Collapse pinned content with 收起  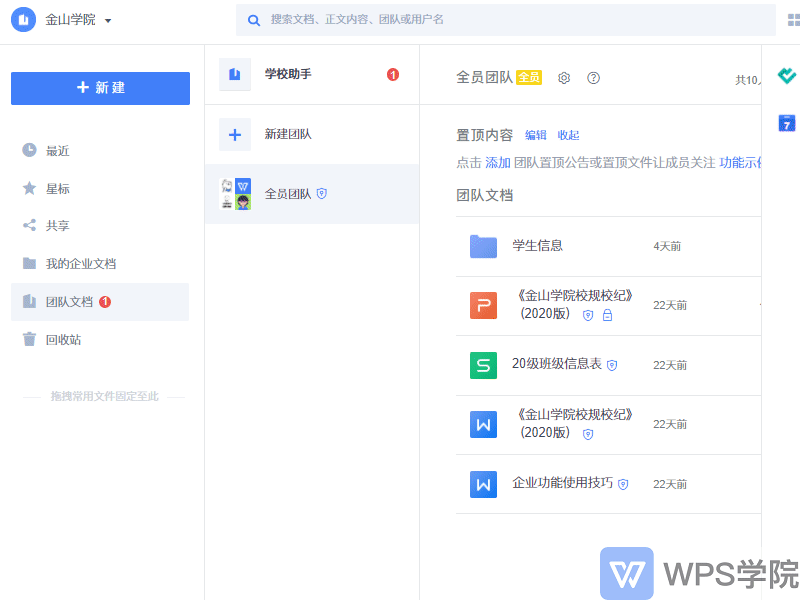tap(568, 135)
